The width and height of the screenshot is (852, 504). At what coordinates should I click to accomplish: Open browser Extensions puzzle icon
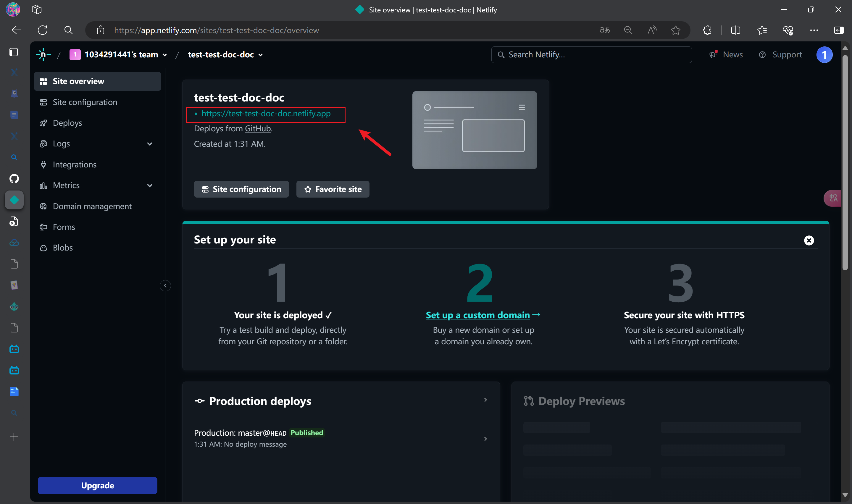click(x=707, y=30)
